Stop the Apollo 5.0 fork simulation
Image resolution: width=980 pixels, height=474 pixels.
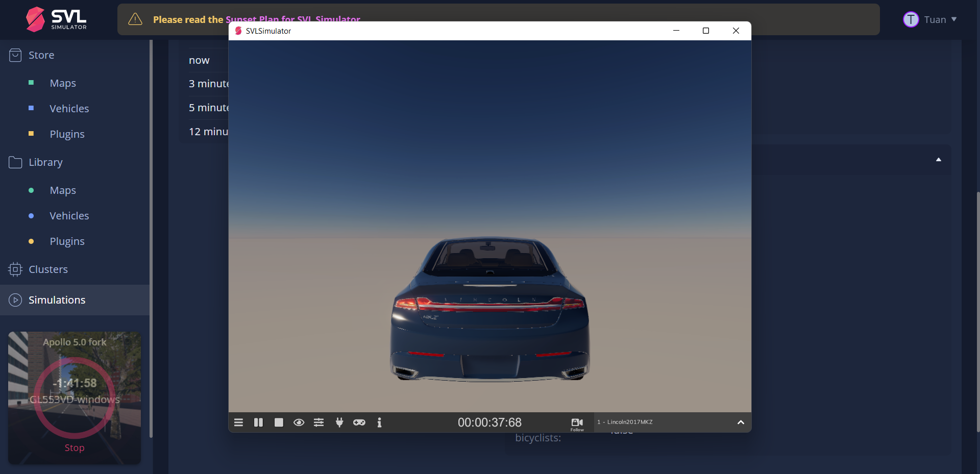pyautogui.click(x=74, y=447)
